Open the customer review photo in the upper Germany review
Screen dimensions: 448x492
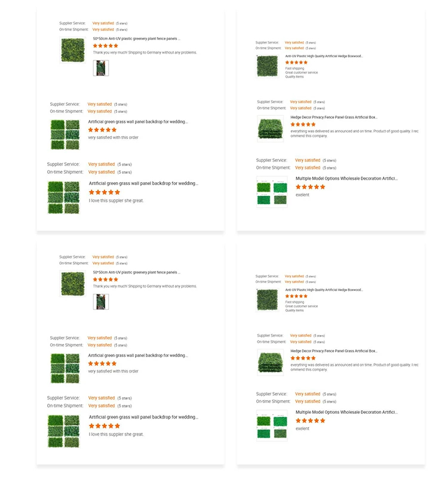(x=101, y=68)
